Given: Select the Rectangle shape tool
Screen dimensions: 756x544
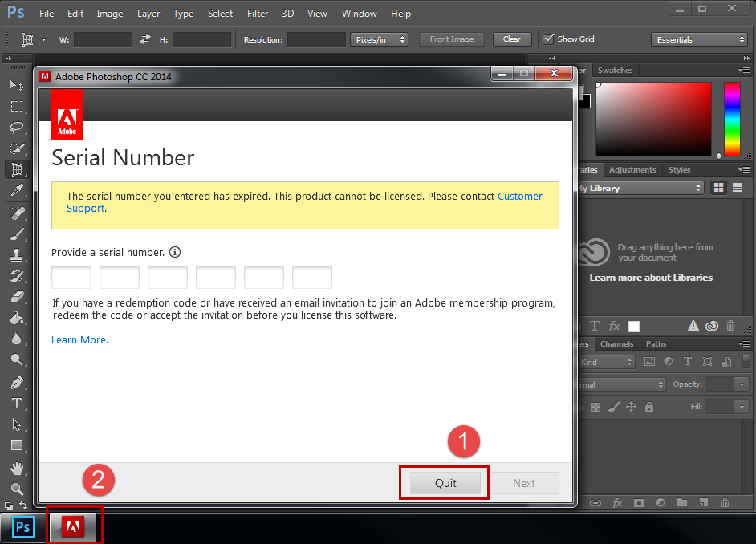Looking at the screenshot, I should pos(17,445).
